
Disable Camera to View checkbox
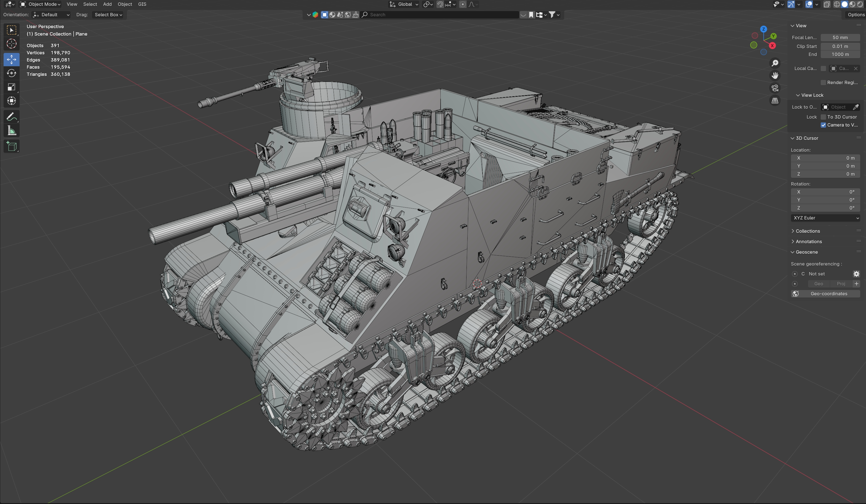click(x=823, y=125)
